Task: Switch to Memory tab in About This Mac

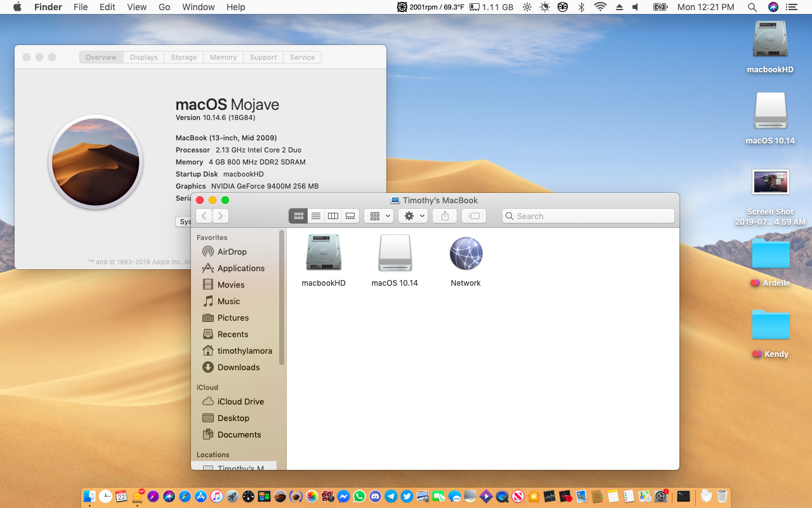Action: tap(223, 57)
